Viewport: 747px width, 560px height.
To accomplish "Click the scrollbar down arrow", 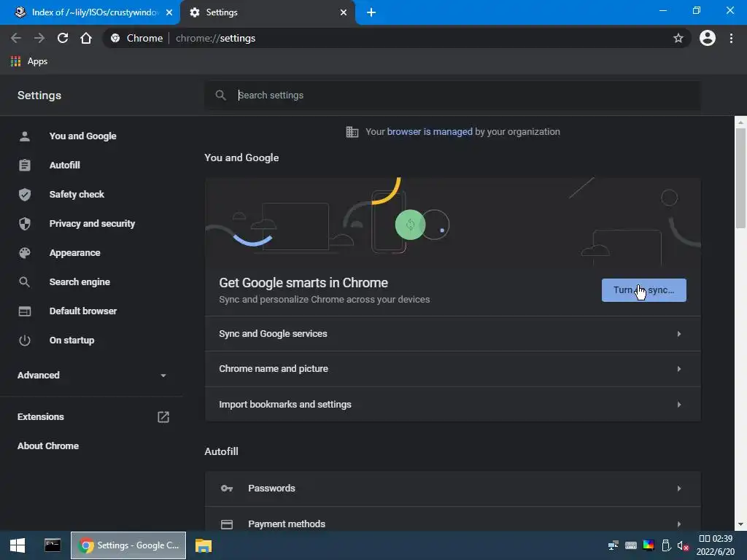I will click(x=740, y=524).
